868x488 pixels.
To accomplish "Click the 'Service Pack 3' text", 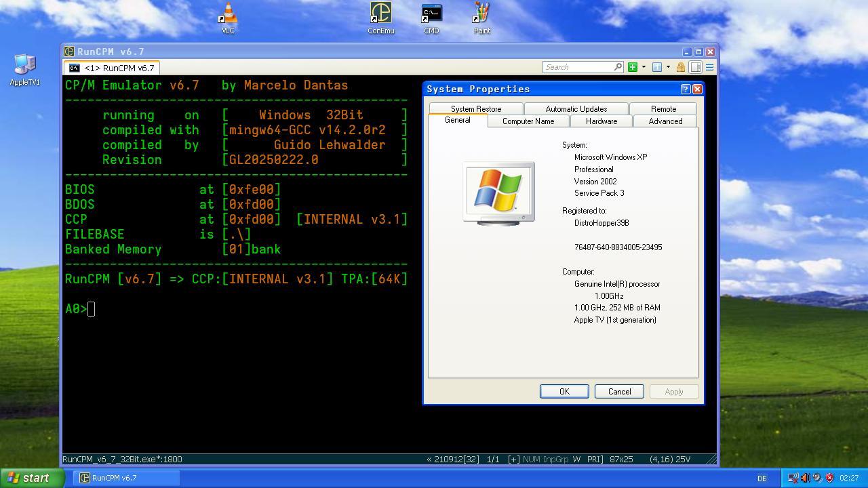I will pyautogui.click(x=599, y=193).
